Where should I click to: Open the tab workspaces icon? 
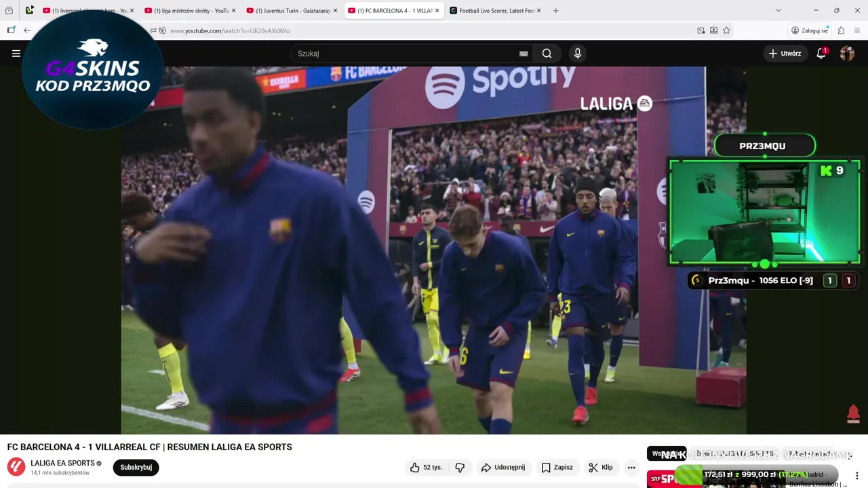9,11
